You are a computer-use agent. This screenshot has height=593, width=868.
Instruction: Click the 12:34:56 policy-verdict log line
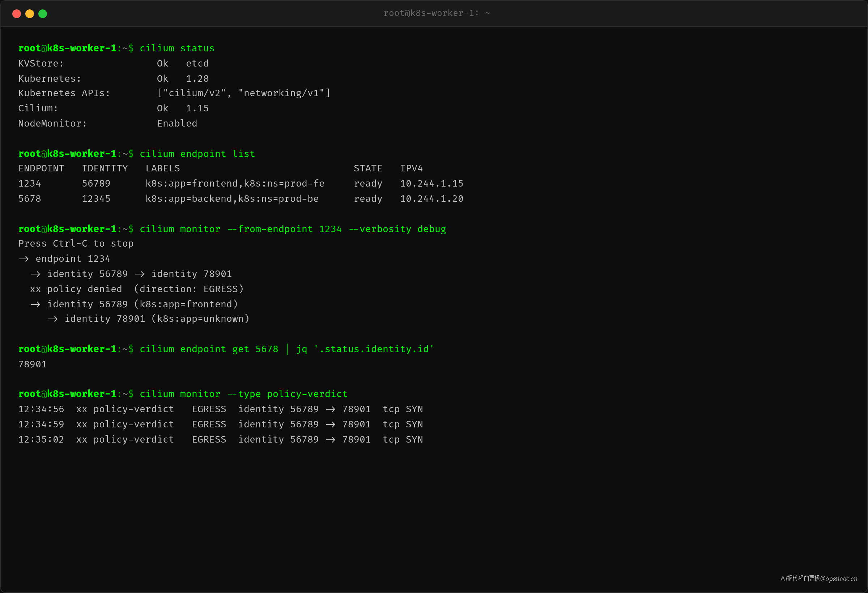point(221,409)
